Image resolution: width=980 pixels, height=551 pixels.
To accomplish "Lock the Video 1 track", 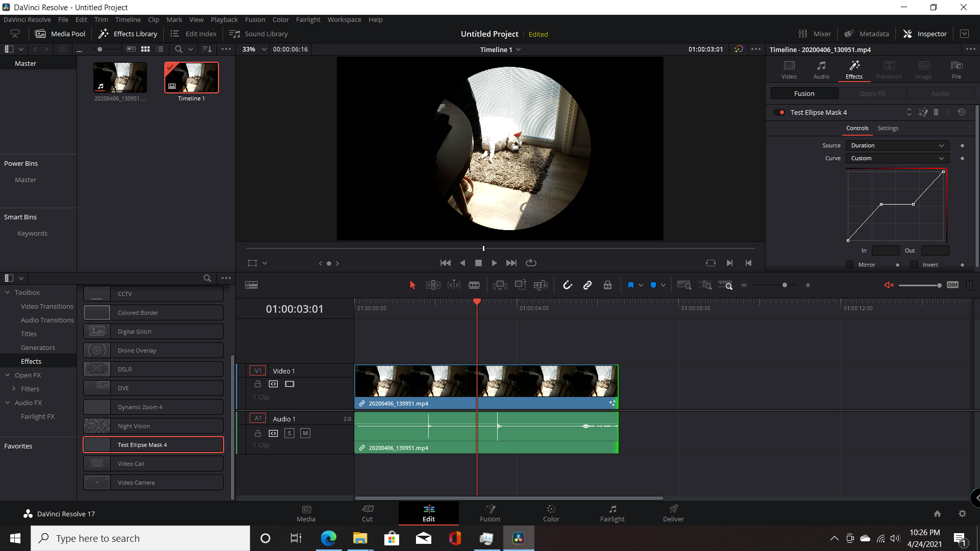I will point(258,384).
